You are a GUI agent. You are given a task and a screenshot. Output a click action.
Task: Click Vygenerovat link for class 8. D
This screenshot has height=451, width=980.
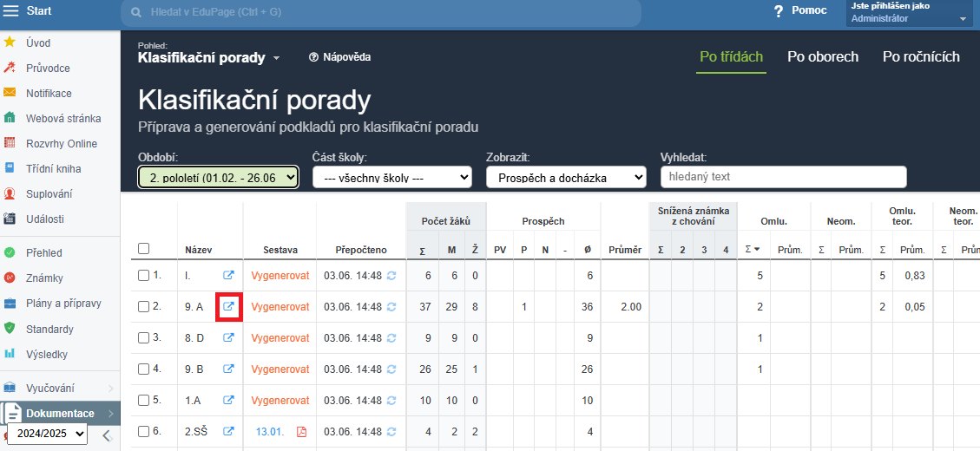[x=280, y=337]
